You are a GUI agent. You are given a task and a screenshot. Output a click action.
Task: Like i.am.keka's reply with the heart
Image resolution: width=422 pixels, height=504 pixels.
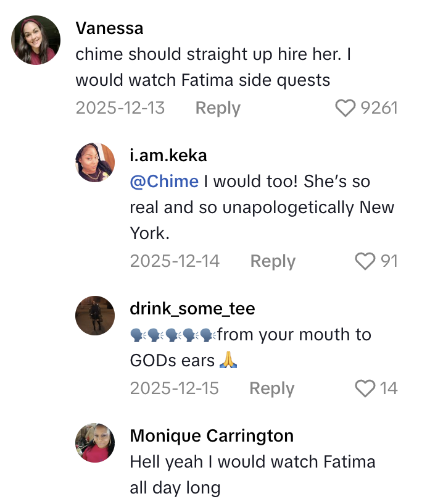click(366, 261)
